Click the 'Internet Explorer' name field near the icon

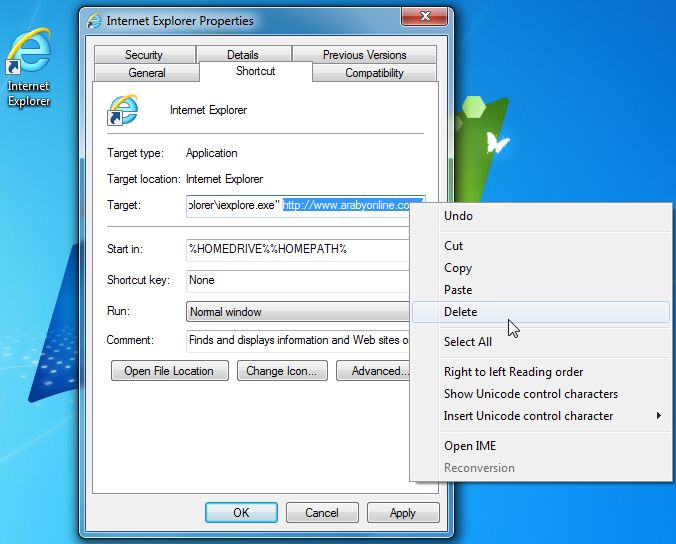point(209,110)
